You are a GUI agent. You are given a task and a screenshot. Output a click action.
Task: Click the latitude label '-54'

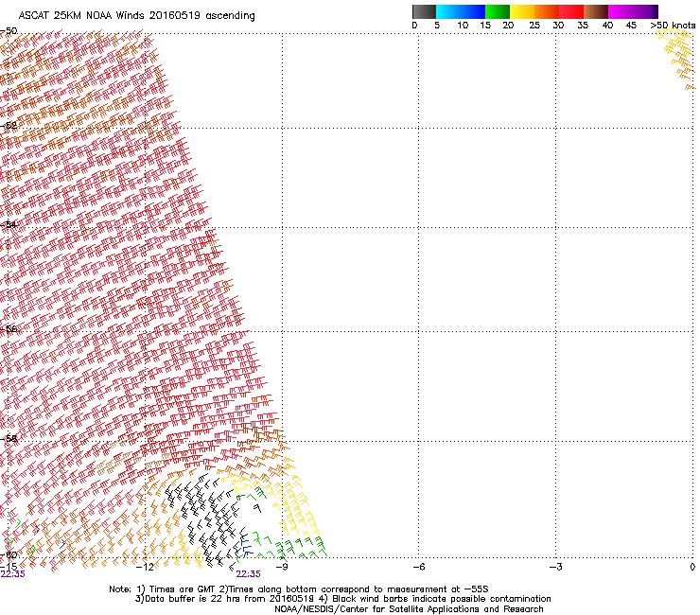click(x=9, y=224)
